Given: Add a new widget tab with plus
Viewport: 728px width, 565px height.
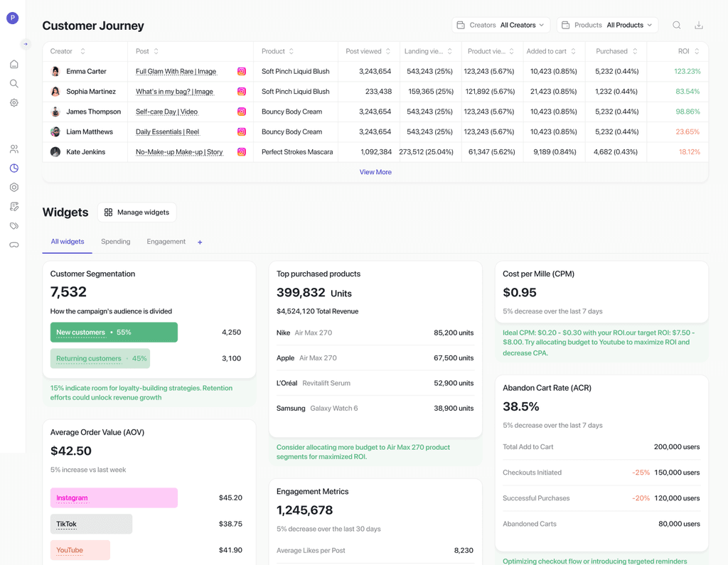Looking at the screenshot, I should 200,242.
